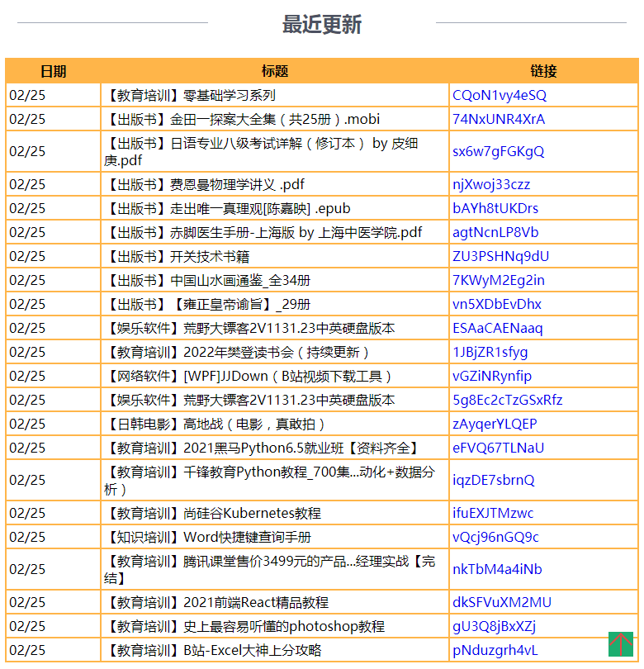
Task: Open link vGZiNRynfip
Action: (x=492, y=376)
